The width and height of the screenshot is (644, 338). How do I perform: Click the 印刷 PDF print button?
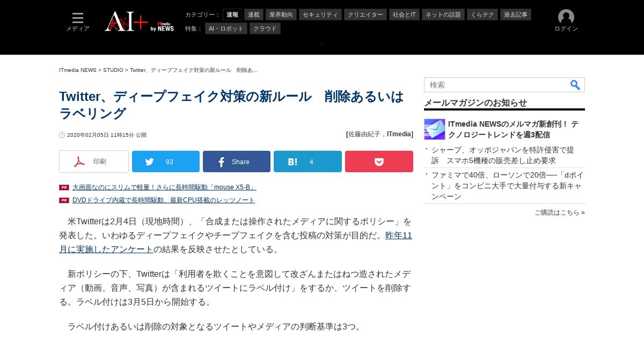coord(94,161)
